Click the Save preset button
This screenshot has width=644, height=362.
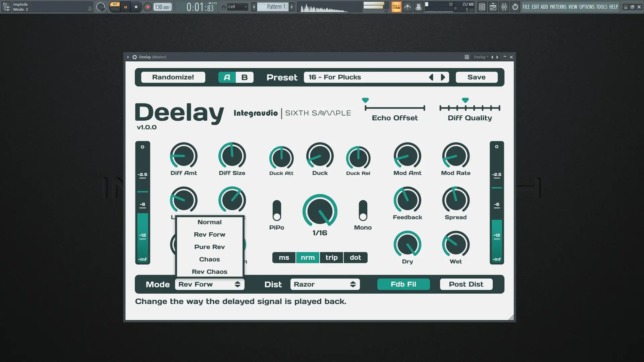[x=476, y=77]
